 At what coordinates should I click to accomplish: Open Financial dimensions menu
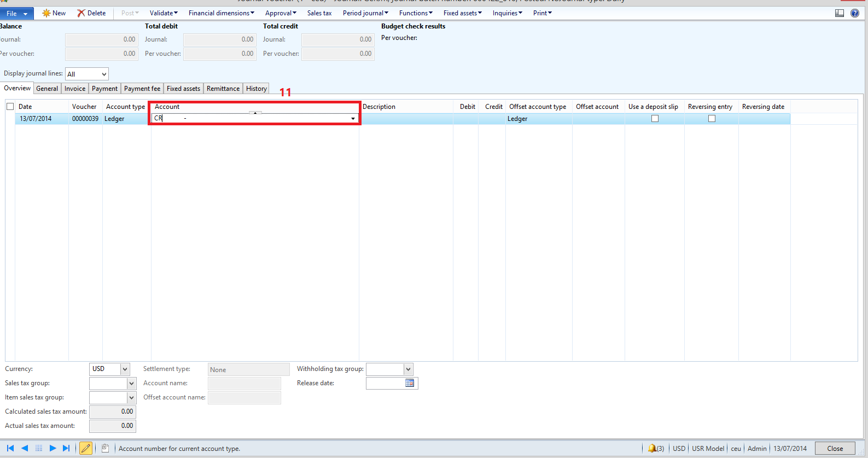(222, 13)
